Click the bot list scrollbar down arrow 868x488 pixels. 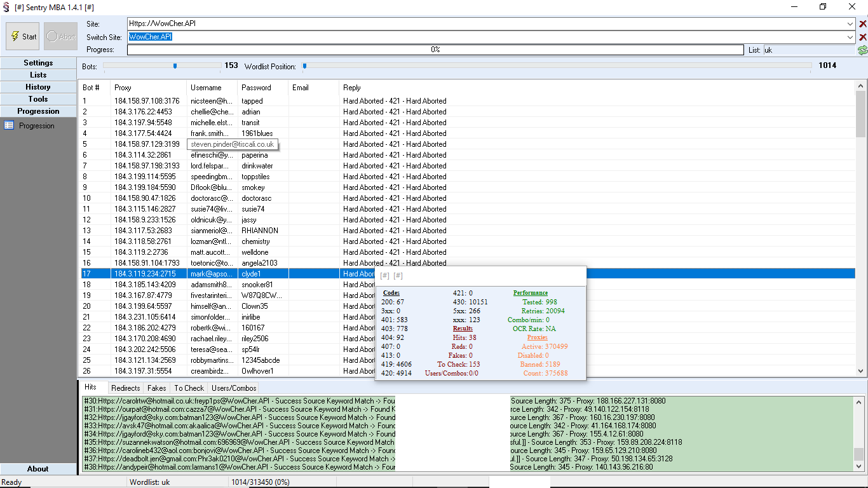861,371
